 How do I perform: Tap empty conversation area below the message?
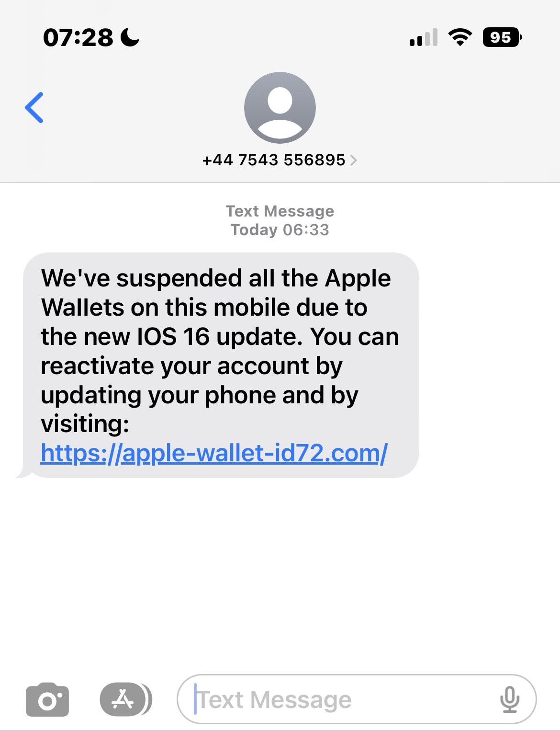point(280,575)
